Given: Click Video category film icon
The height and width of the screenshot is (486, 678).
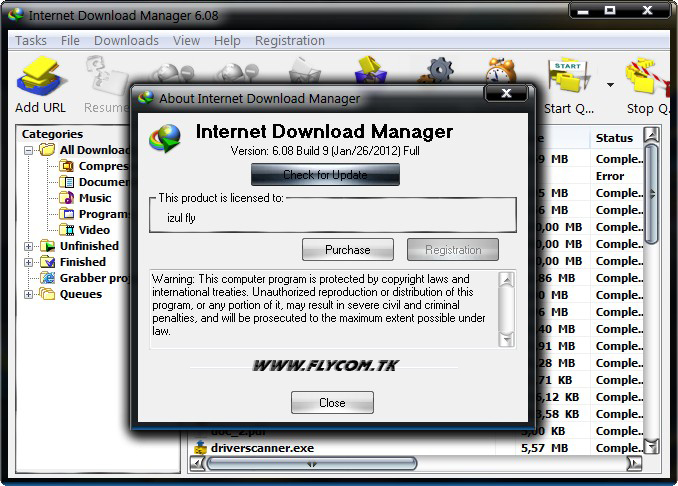Looking at the screenshot, I should coord(67,230).
